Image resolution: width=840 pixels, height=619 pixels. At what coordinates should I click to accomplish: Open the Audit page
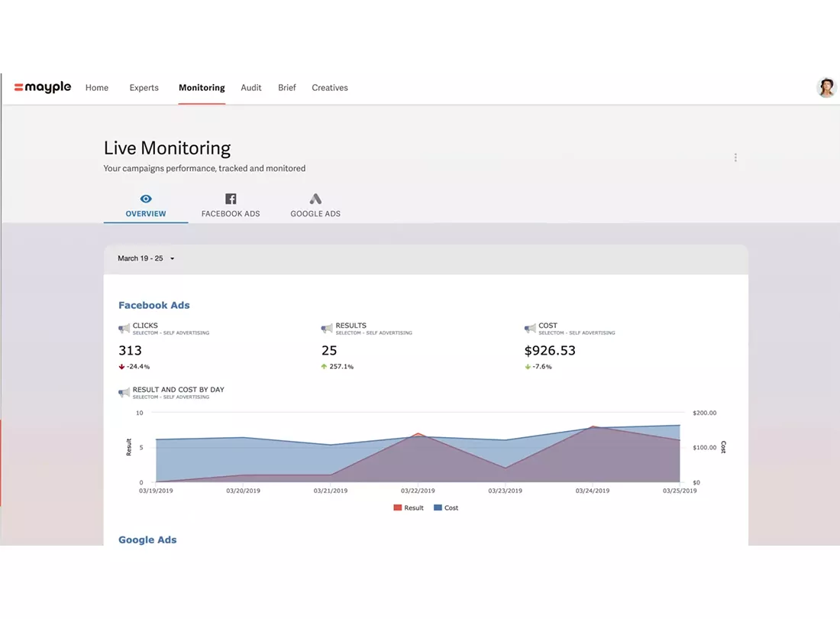pyautogui.click(x=251, y=87)
